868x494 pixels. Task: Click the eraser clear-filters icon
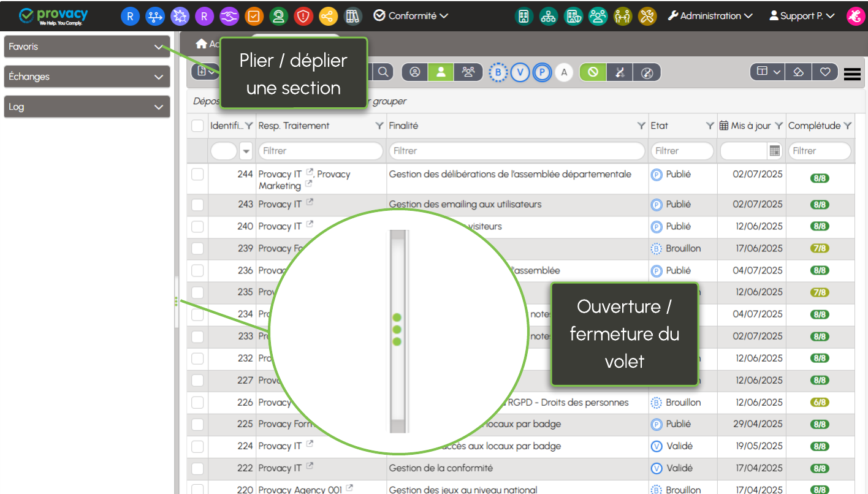(798, 72)
